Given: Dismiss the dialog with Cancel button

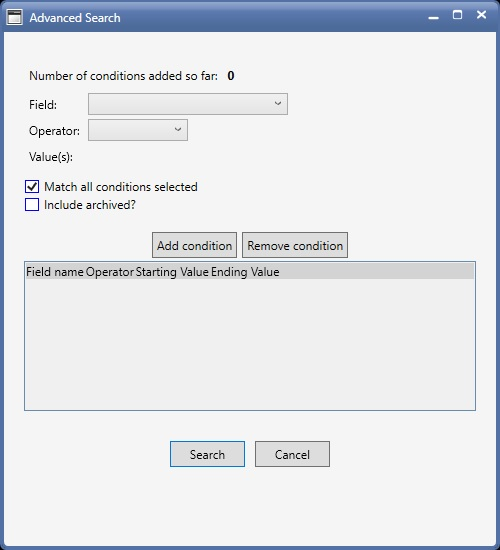Looking at the screenshot, I should click(x=292, y=454).
